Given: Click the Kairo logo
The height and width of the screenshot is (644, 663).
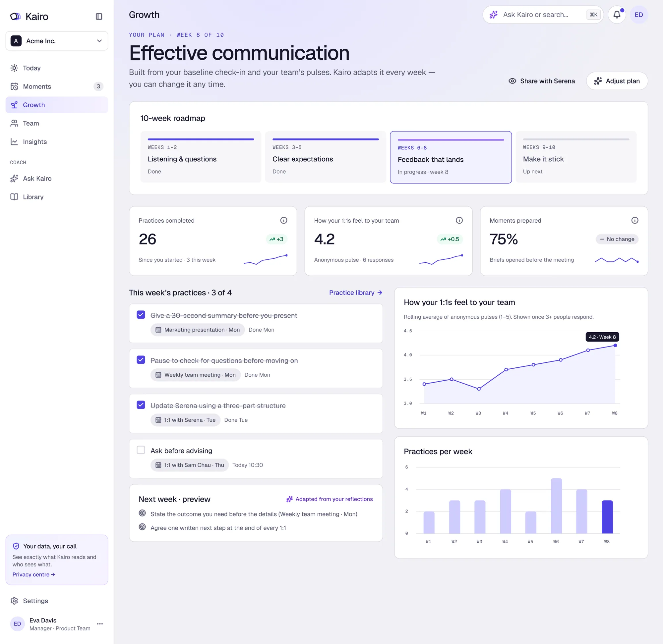Looking at the screenshot, I should [x=29, y=16].
